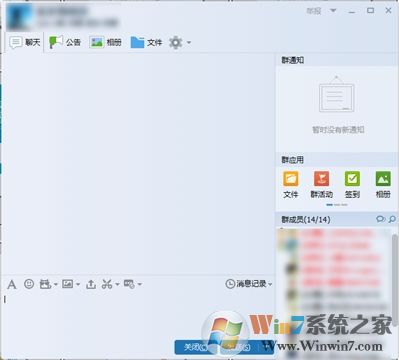Expand the 消息记录 dropdown arrow
Image resolution: width=399 pixels, height=360 pixels.
point(270,284)
